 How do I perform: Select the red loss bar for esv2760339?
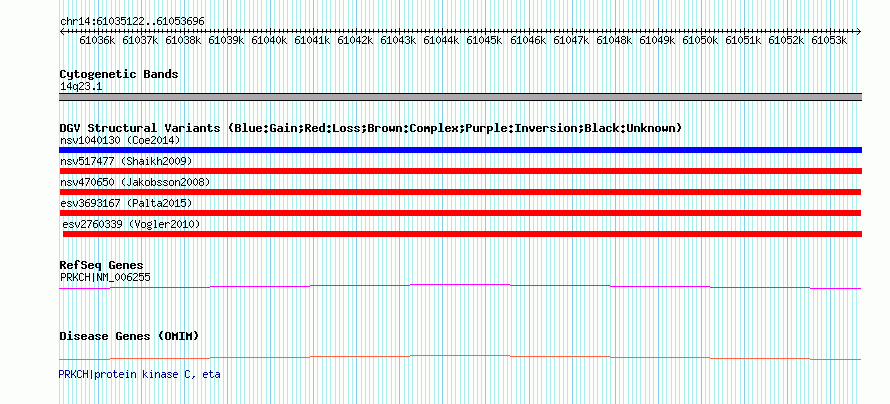tap(462, 234)
